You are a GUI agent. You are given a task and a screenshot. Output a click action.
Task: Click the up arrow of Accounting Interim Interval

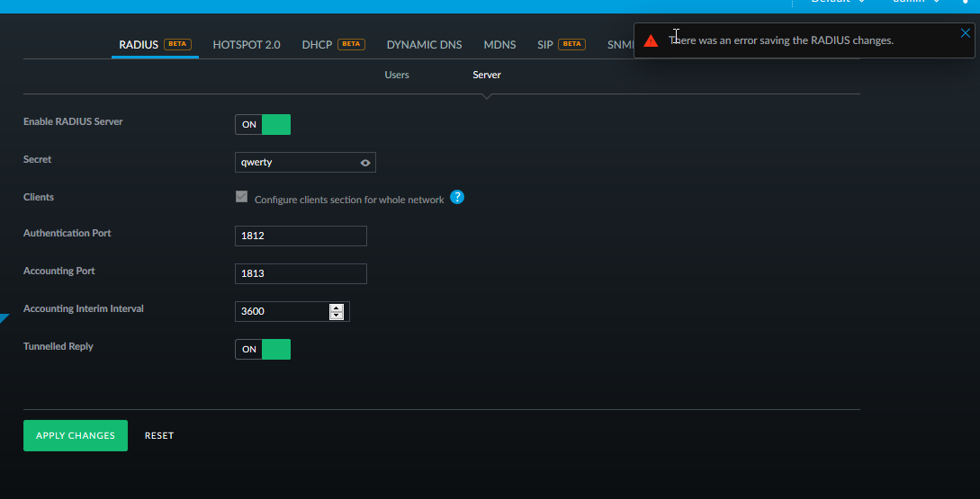pos(337,307)
